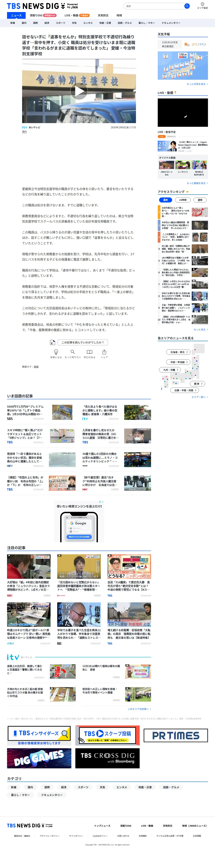The height and width of the screenshot is (868, 215).
Task: Open the 天気防災 main tab
Action: 103,15
